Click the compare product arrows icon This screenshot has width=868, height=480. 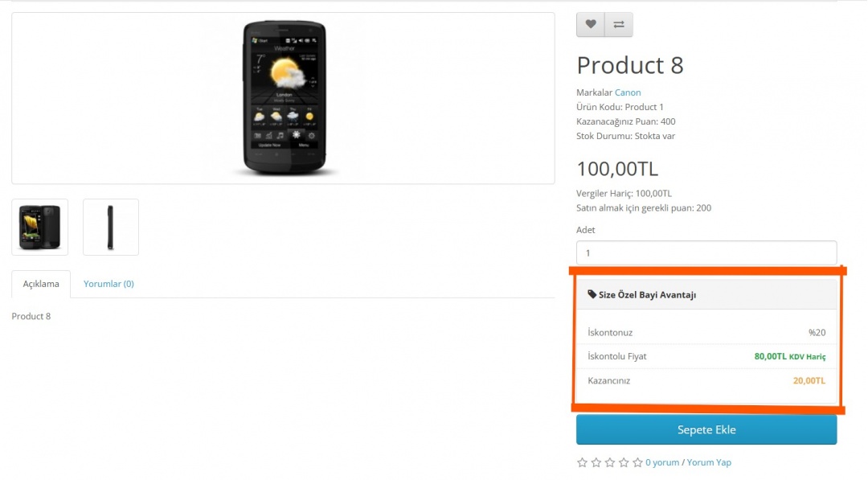click(x=619, y=25)
